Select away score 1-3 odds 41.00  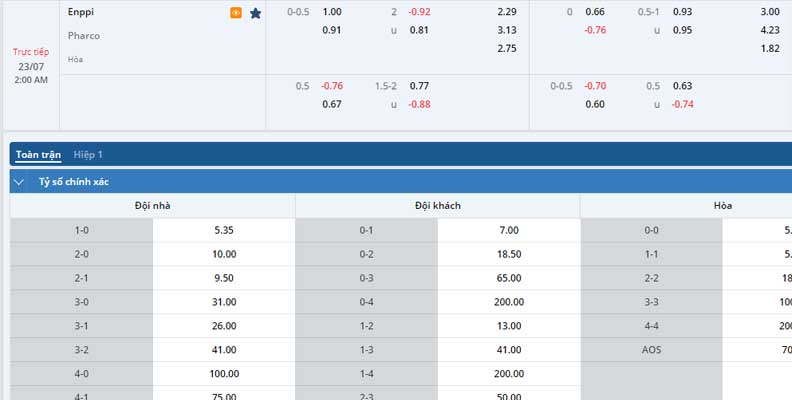pos(509,349)
